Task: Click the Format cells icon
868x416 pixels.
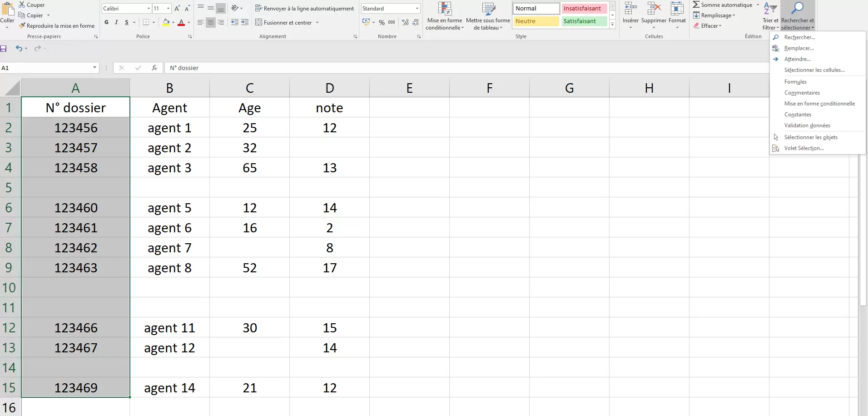Action: click(677, 9)
